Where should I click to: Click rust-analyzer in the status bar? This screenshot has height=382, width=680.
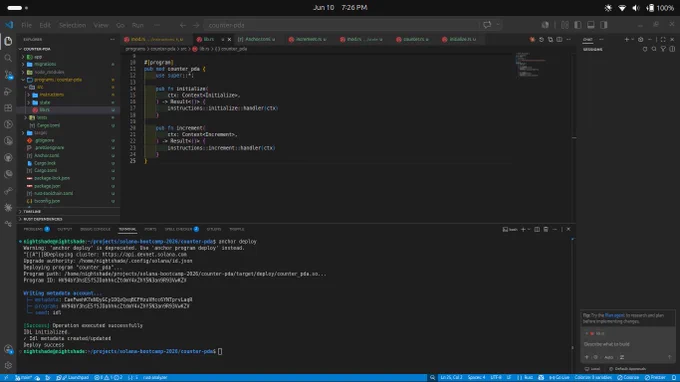click(155, 378)
